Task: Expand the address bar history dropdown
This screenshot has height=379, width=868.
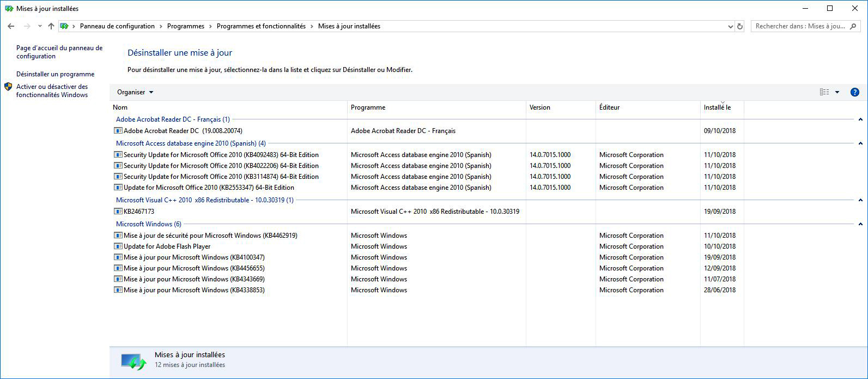Action: click(731, 26)
